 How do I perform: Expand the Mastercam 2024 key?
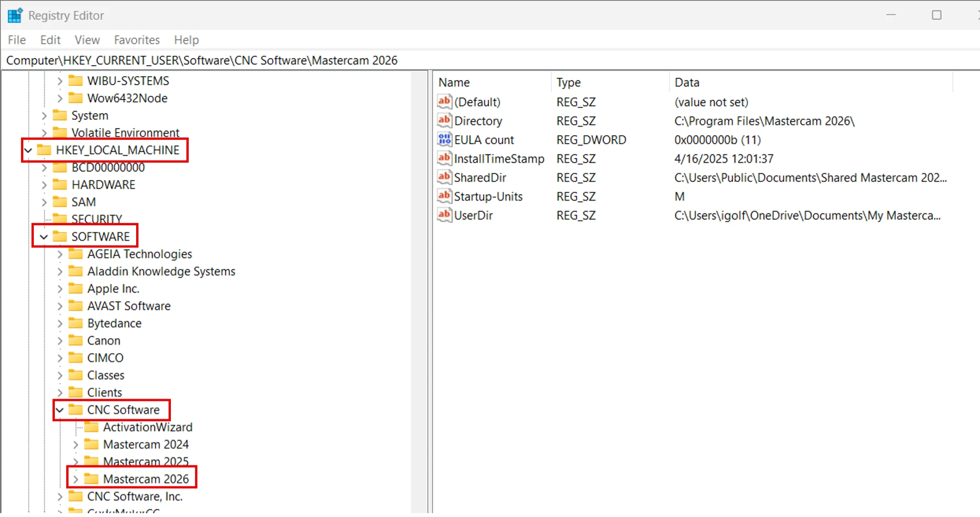[x=76, y=445]
